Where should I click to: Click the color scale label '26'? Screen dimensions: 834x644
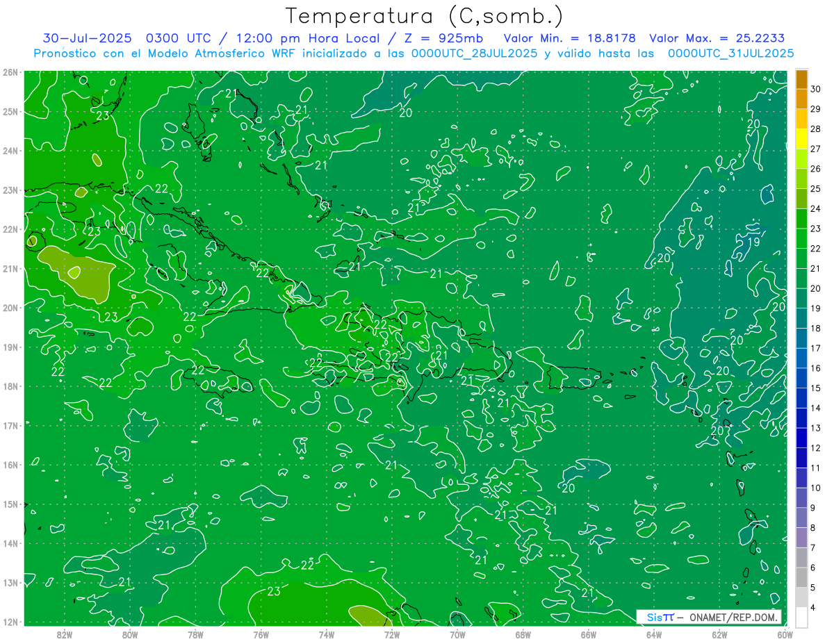[816, 169]
